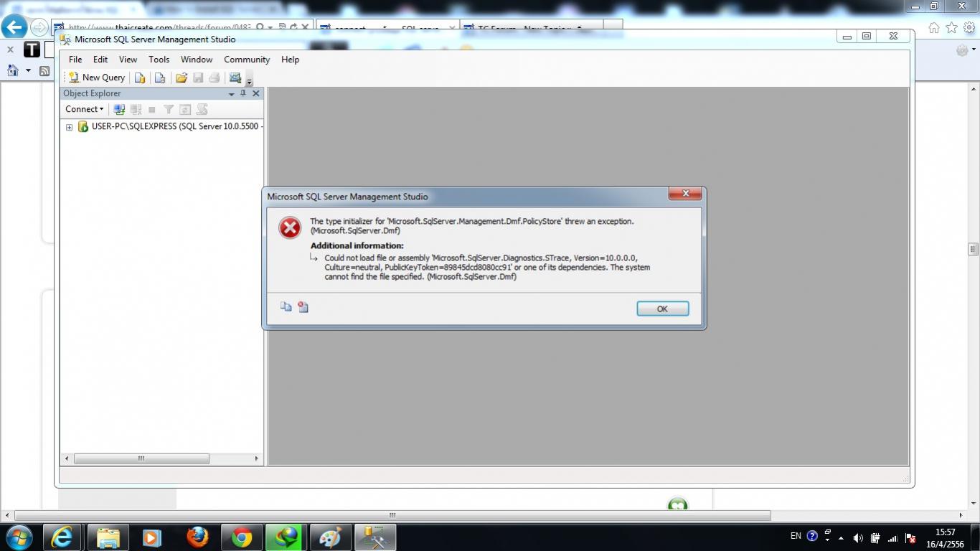Toggle auto-hide pin on Object Explorer
The image size is (980, 551).
pos(243,93)
